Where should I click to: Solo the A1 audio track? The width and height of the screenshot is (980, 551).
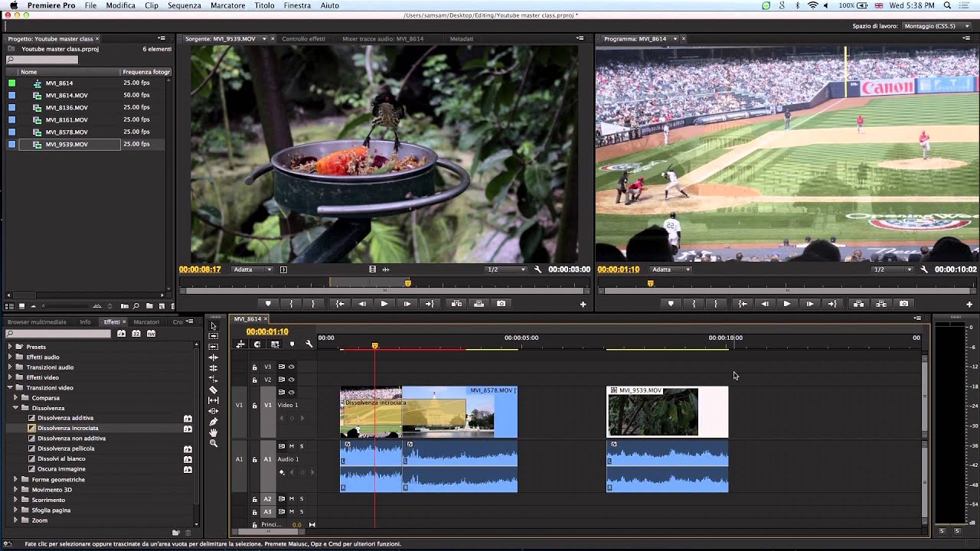click(x=302, y=446)
